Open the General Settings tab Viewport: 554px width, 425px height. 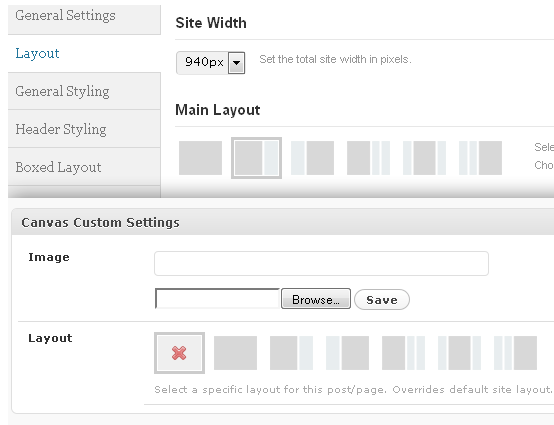[x=84, y=19]
